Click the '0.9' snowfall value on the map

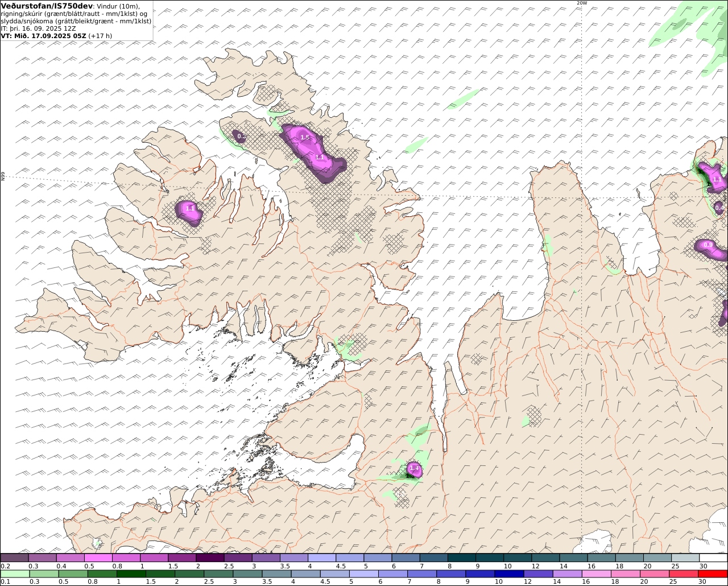708,245
